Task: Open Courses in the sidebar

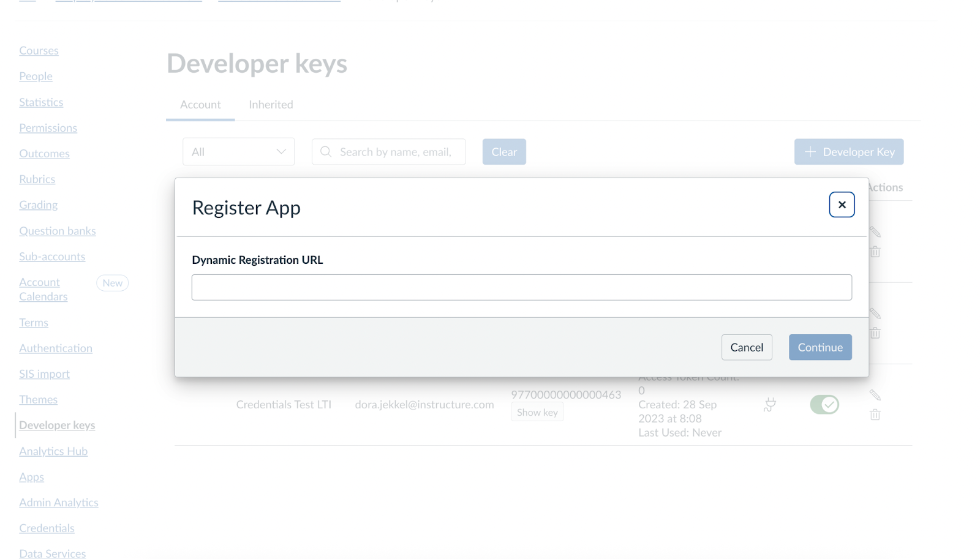Action: [39, 51]
